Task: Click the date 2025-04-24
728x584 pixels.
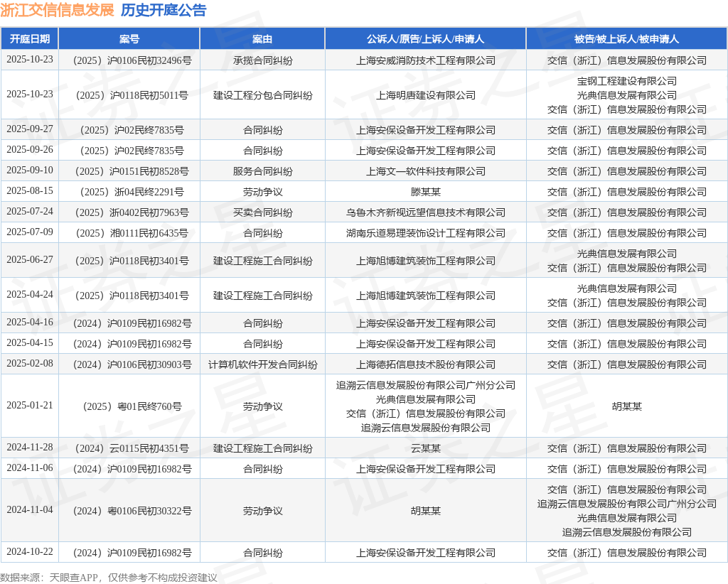Action: click(x=30, y=295)
